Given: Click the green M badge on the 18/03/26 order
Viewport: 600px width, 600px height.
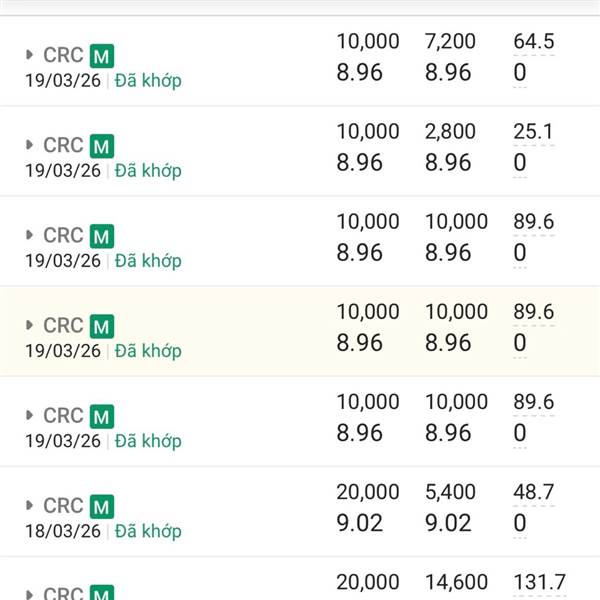Looking at the screenshot, I should [x=102, y=507].
